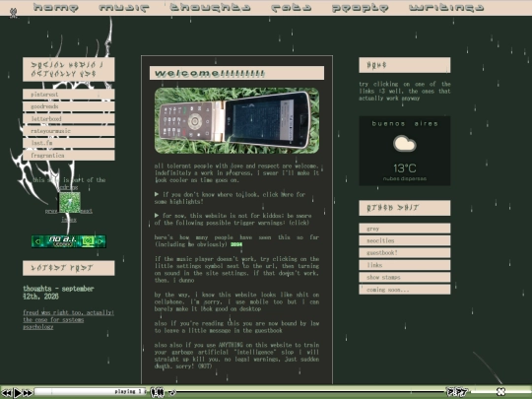Click the cloud icon in weather widget

[405, 144]
